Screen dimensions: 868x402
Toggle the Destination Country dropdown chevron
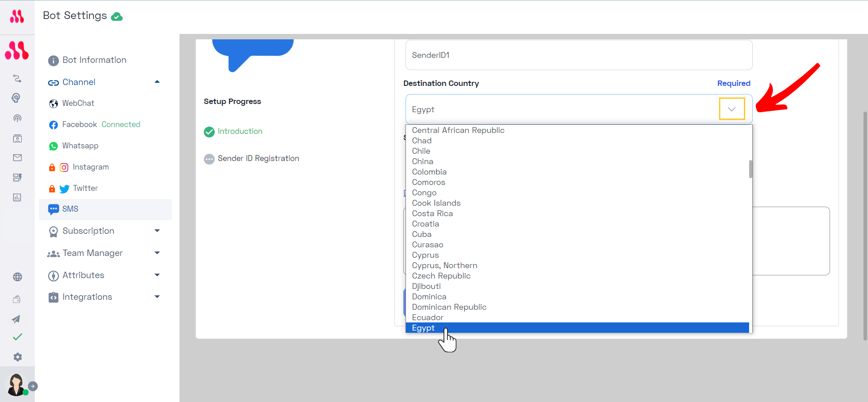(x=731, y=109)
